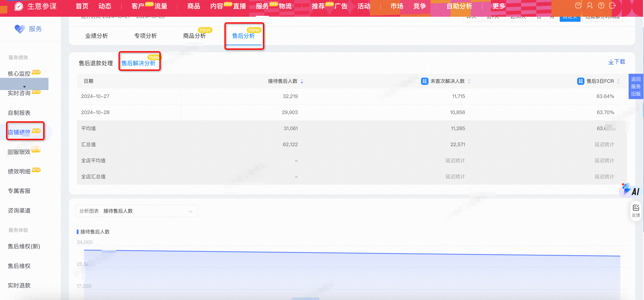Expand the collapsed sidebar caret under 核心监控
This screenshot has width=644, height=300.
24,87
